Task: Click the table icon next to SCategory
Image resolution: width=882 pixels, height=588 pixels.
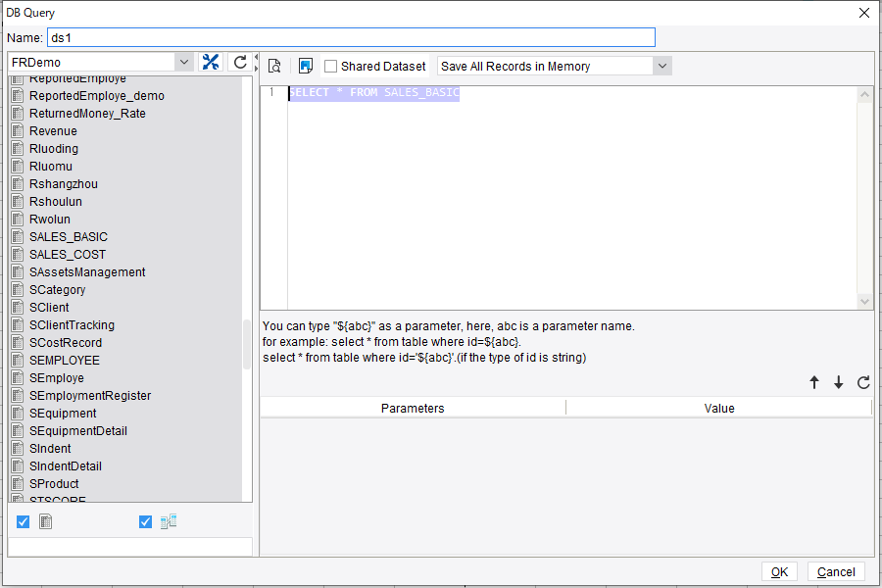Action: (x=18, y=289)
